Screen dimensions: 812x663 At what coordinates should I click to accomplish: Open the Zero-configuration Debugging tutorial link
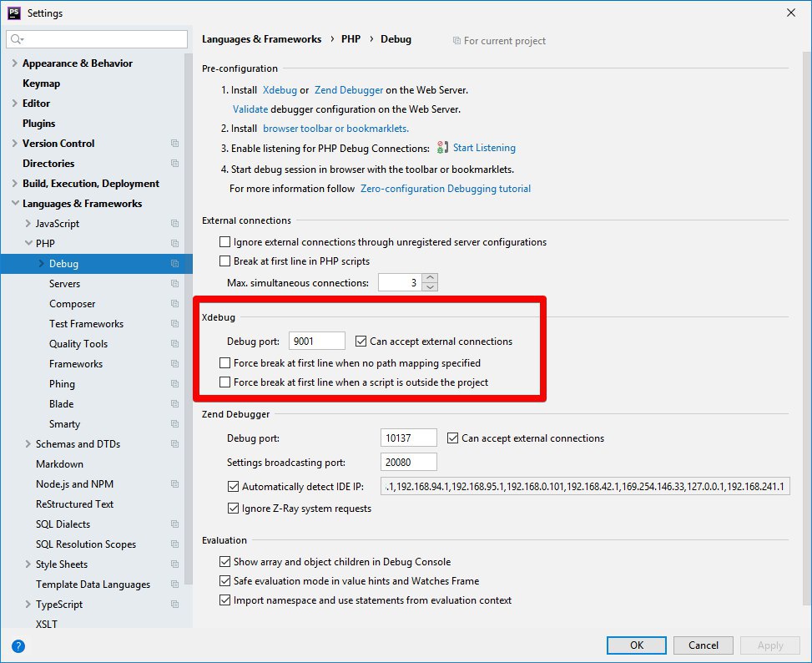[446, 189]
